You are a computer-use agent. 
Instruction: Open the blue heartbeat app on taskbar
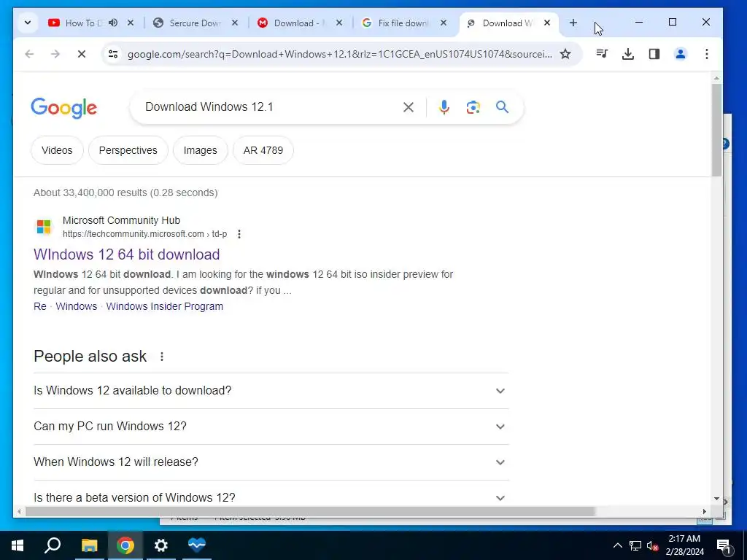[197, 545]
